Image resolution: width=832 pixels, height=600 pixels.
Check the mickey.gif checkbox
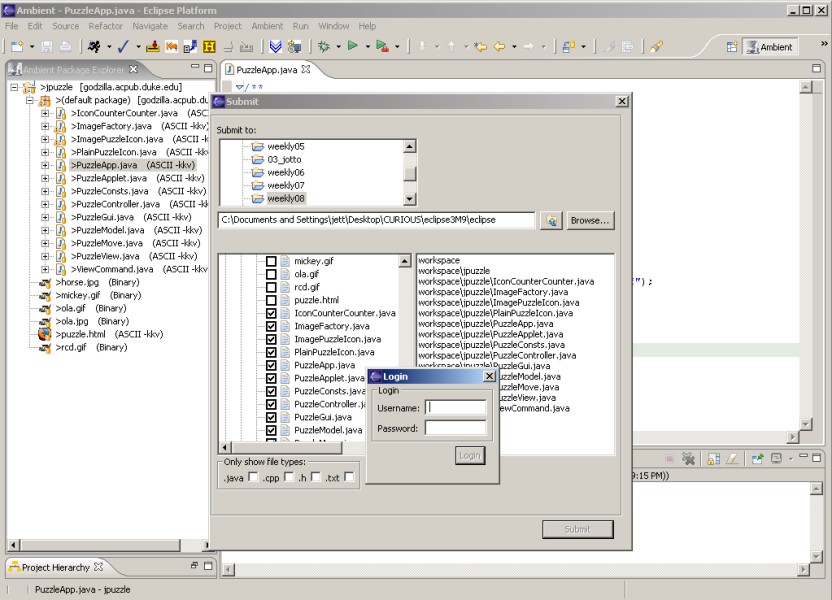click(x=271, y=261)
